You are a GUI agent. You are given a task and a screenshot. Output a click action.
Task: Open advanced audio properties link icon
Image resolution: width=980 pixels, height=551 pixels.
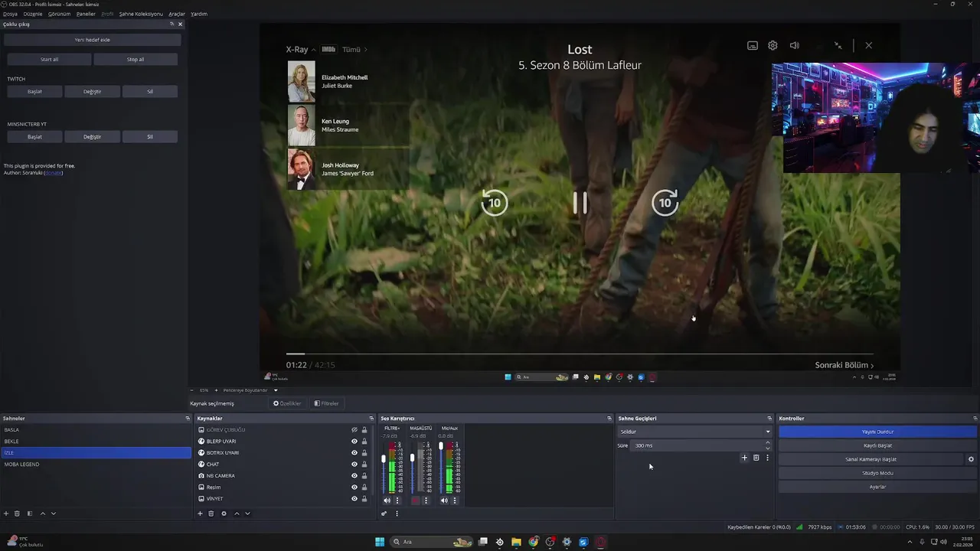pyautogui.click(x=384, y=514)
